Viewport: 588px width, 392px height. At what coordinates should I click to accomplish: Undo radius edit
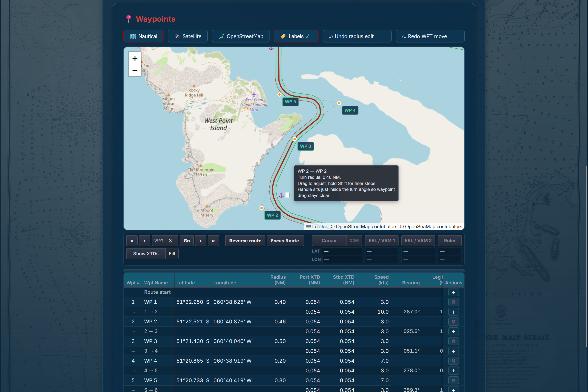357,36
